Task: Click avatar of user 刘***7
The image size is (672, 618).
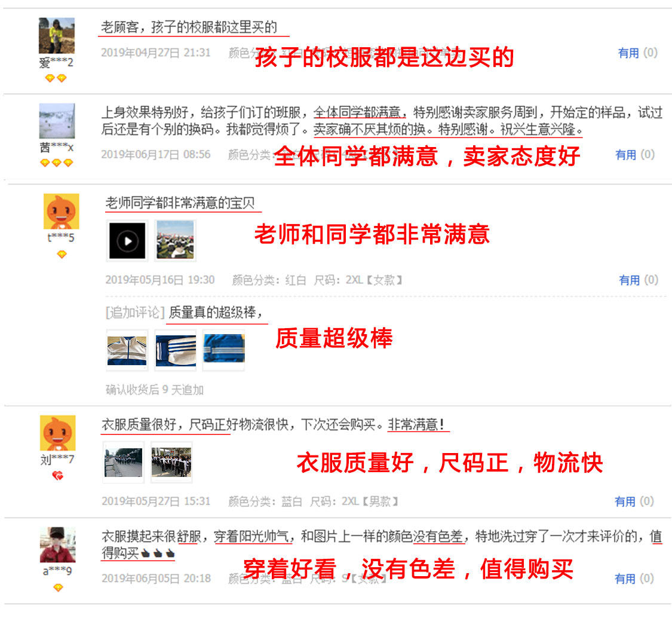Action: tap(57, 433)
